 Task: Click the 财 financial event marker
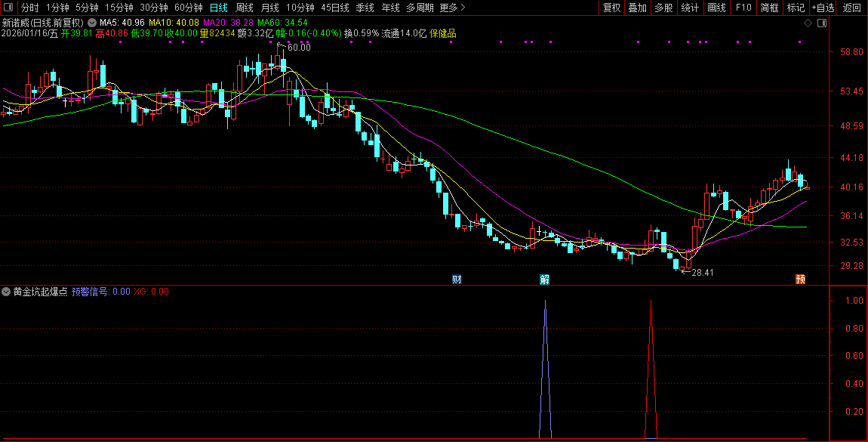point(457,279)
